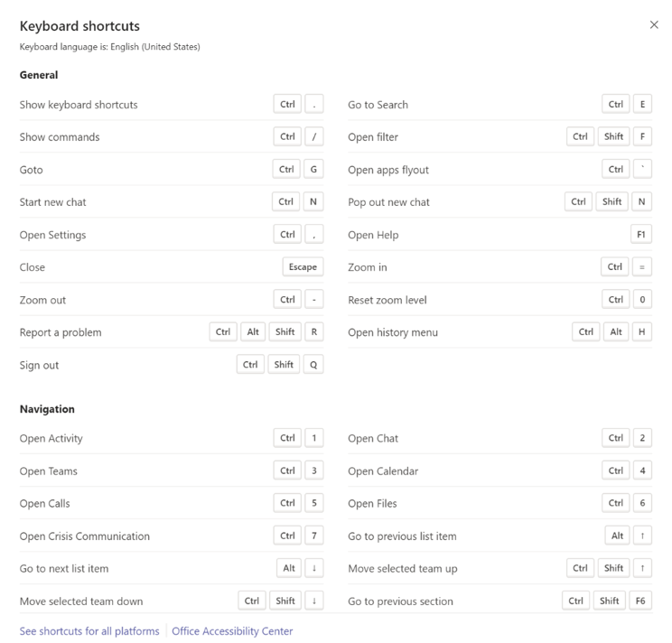
Task: Click the 4 key badge for Open Calendar
Action: click(x=642, y=471)
